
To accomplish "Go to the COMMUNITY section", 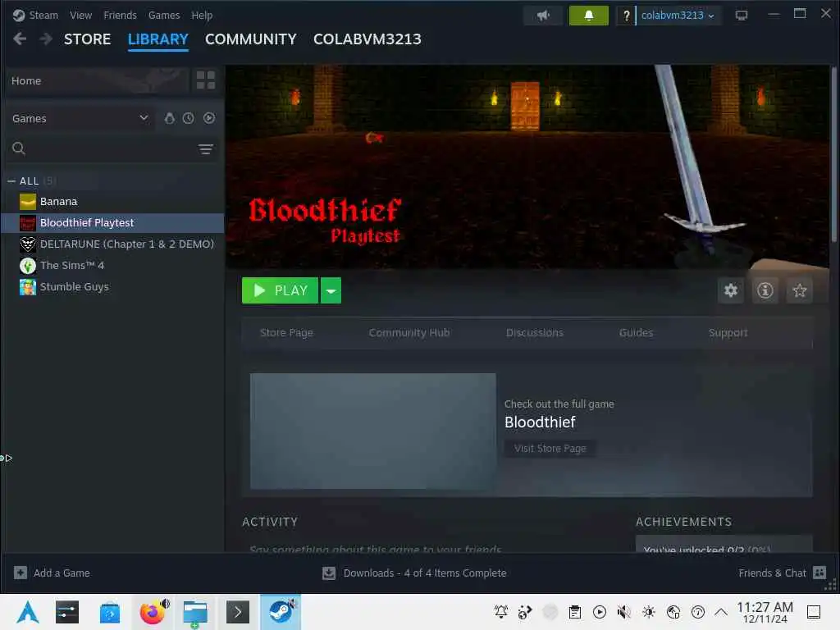I will point(251,39).
